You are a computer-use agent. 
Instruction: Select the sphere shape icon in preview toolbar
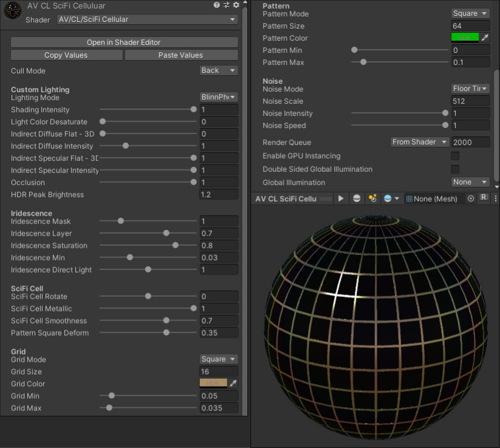pyautogui.click(x=355, y=198)
